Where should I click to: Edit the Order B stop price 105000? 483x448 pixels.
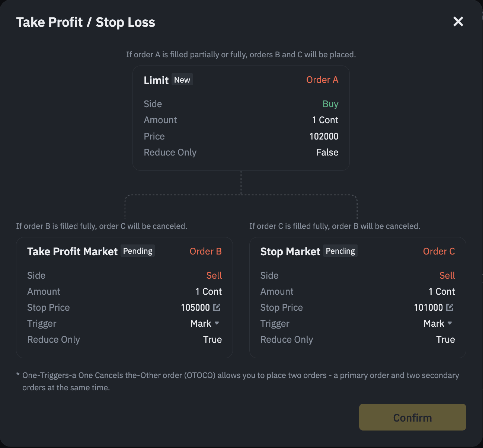coord(217,307)
